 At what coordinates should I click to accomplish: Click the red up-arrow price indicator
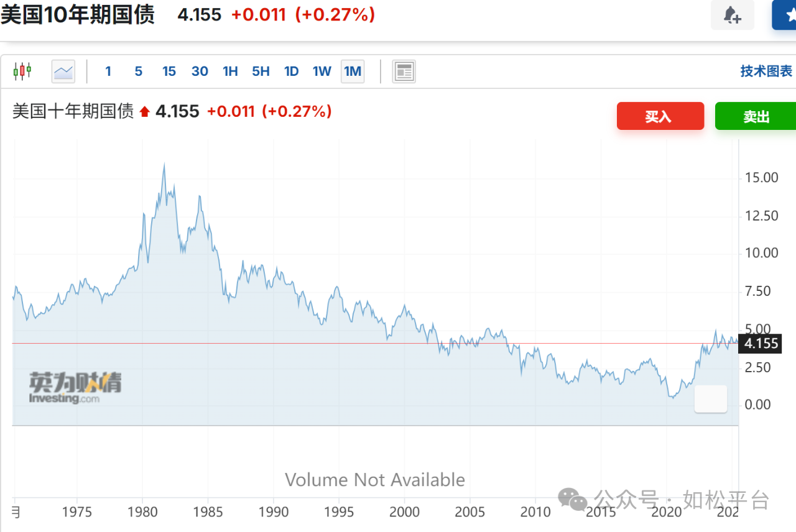(145, 112)
